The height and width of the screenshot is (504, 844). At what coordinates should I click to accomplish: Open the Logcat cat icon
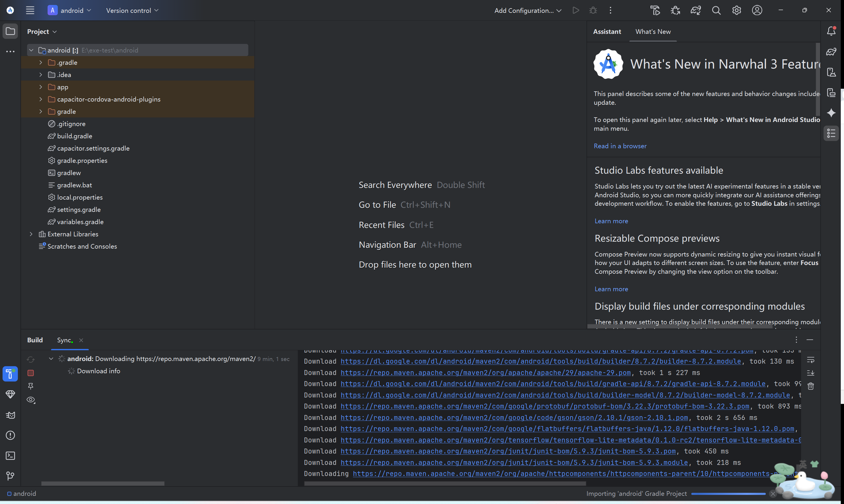(10, 415)
